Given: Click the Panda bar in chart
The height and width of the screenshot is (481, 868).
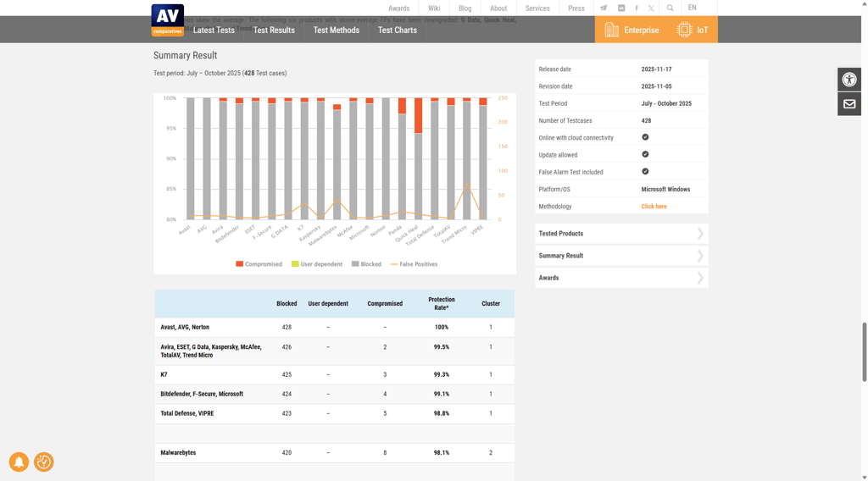Looking at the screenshot, I should 402,158.
